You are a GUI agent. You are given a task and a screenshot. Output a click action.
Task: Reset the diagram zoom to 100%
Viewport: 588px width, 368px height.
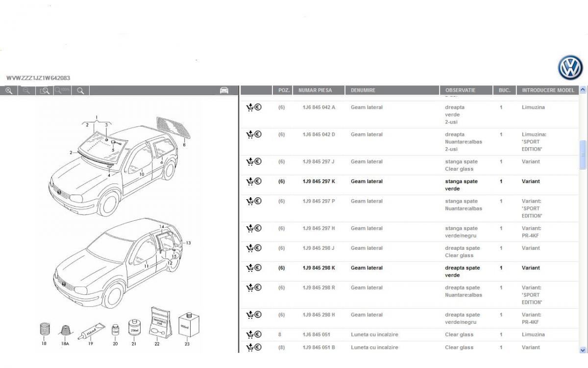click(x=62, y=91)
